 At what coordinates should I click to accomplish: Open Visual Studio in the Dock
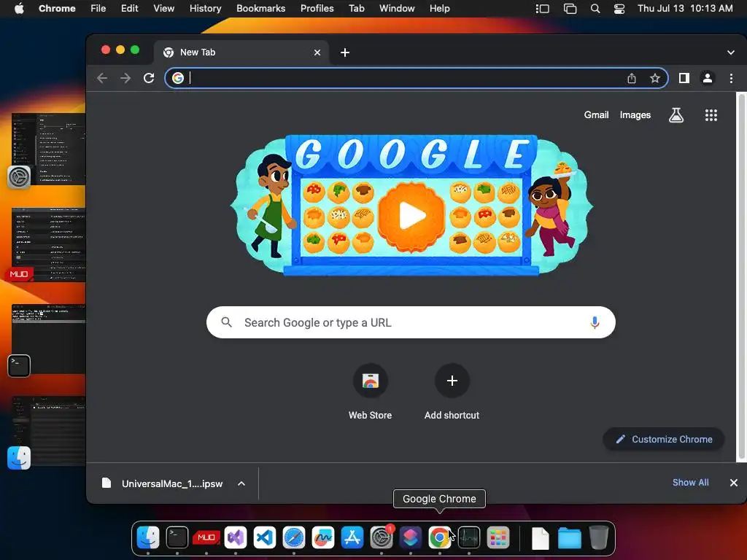click(x=236, y=537)
